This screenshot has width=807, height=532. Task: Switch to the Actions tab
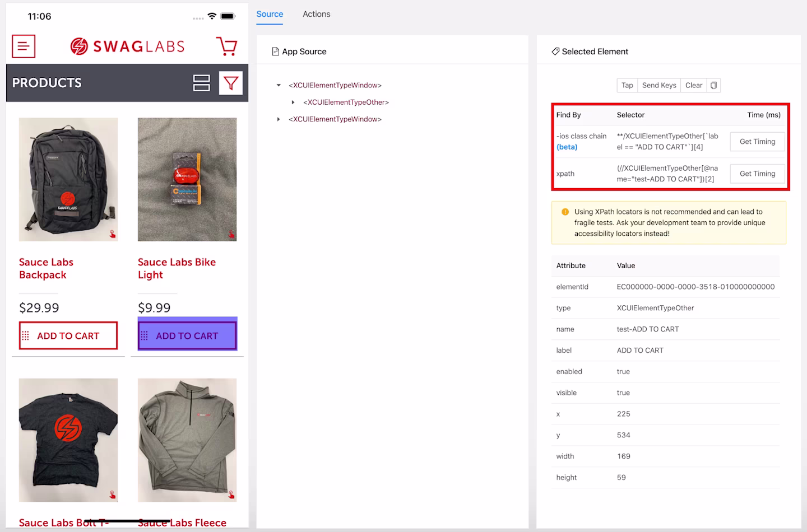click(x=317, y=14)
